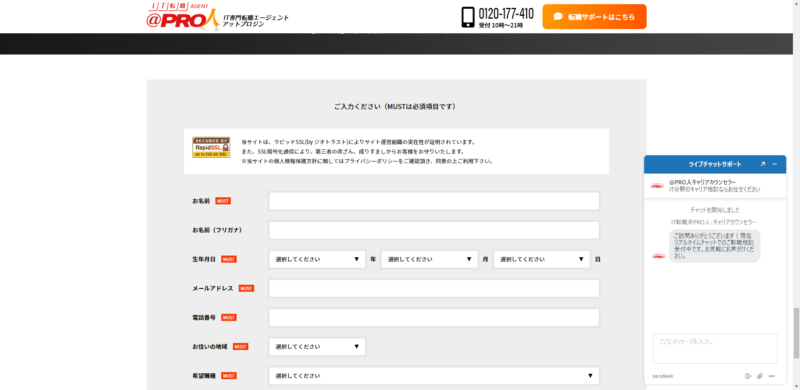This screenshot has width=800, height=390.
Task: Click the phone icon beside 0120-177-410
Action: tap(468, 17)
